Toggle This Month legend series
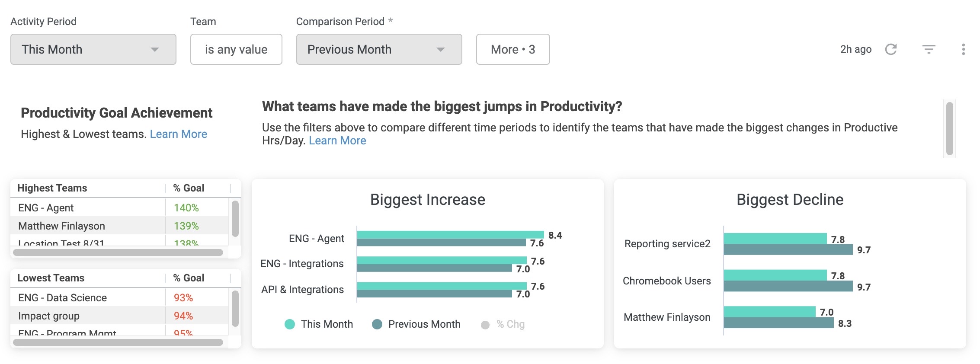The width and height of the screenshot is (980, 364). (319, 324)
